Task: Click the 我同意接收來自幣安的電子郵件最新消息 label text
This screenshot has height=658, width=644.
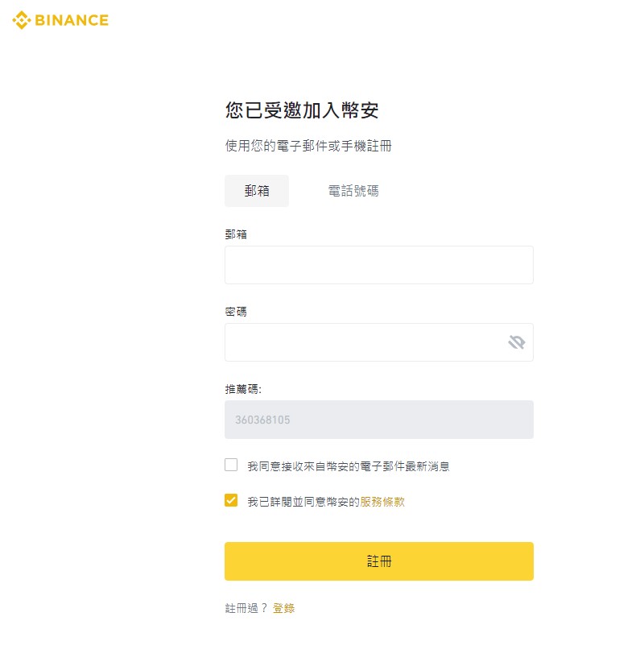Action: (x=349, y=466)
